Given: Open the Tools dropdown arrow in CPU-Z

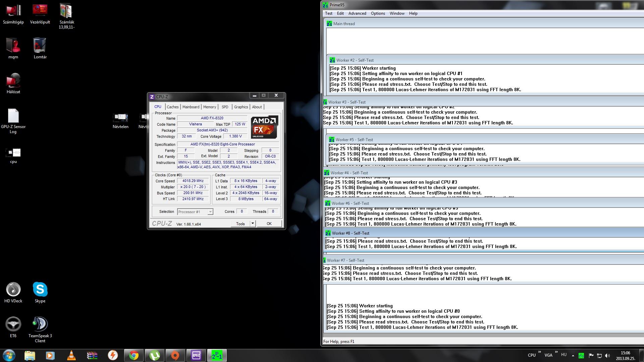Looking at the screenshot, I should tap(253, 224).
